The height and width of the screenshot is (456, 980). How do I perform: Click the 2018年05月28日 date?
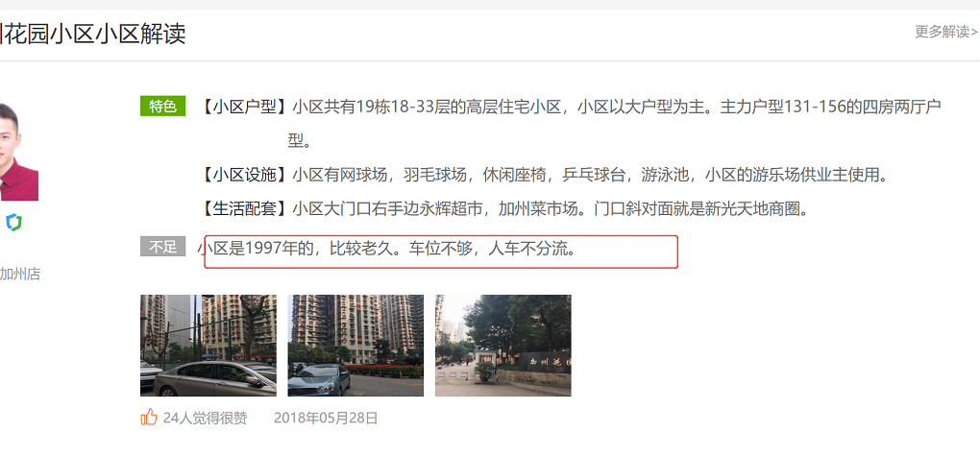click(x=326, y=418)
